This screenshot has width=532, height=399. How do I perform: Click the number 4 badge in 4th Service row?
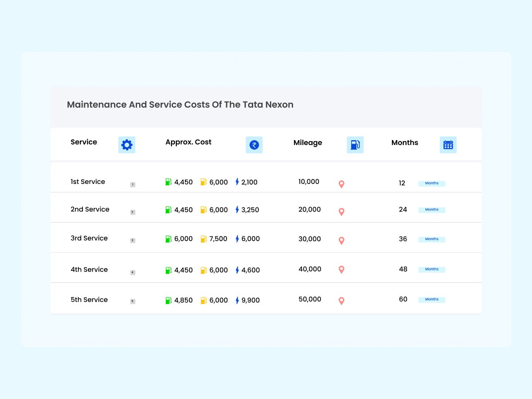point(133,272)
